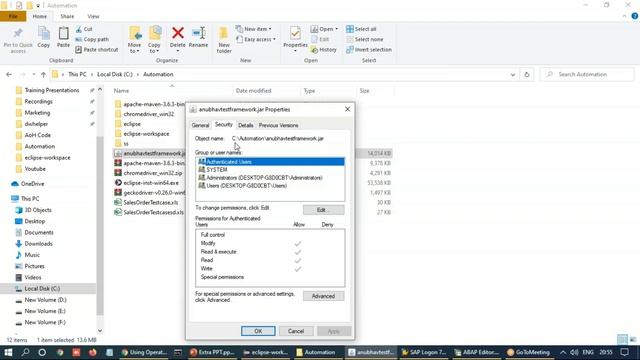Click Invert selection in ribbon
The image size is (640, 360).
point(369,50)
